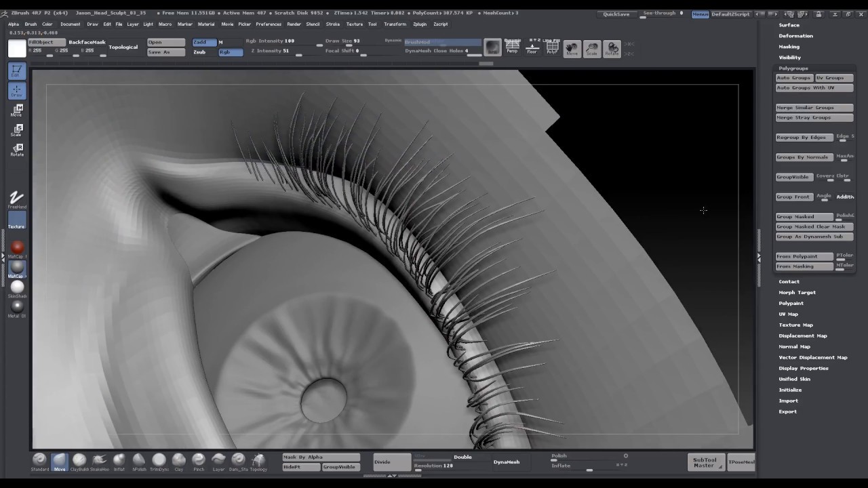This screenshot has height=488, width=868.
Task: Expand the Texture Map subpalette
Action: pyautogui.click(x=795, y=325)
